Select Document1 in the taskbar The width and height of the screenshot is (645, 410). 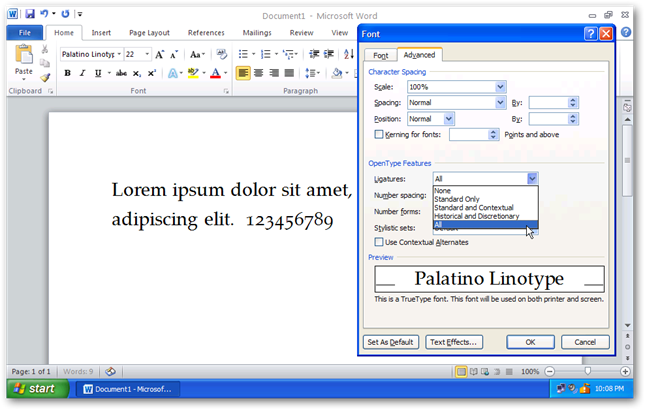click(x=128, y=389)
